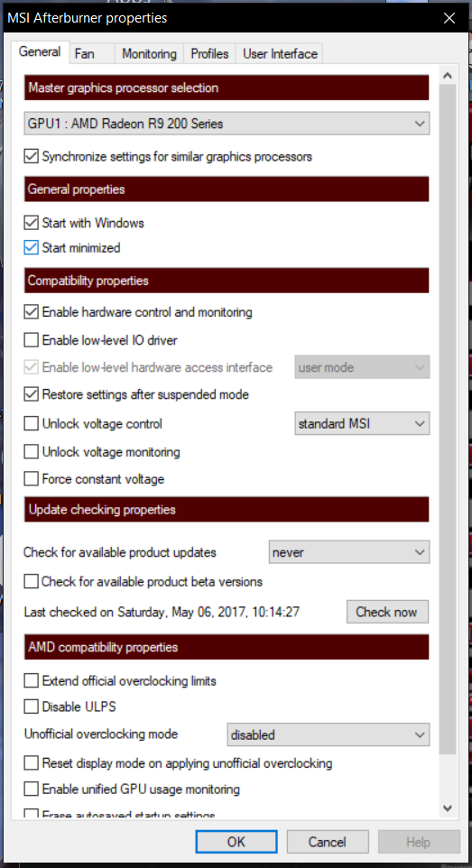Enable Disable ULPS option
The height and width of the screenshot is (868, 472).
tap(31, 706)
